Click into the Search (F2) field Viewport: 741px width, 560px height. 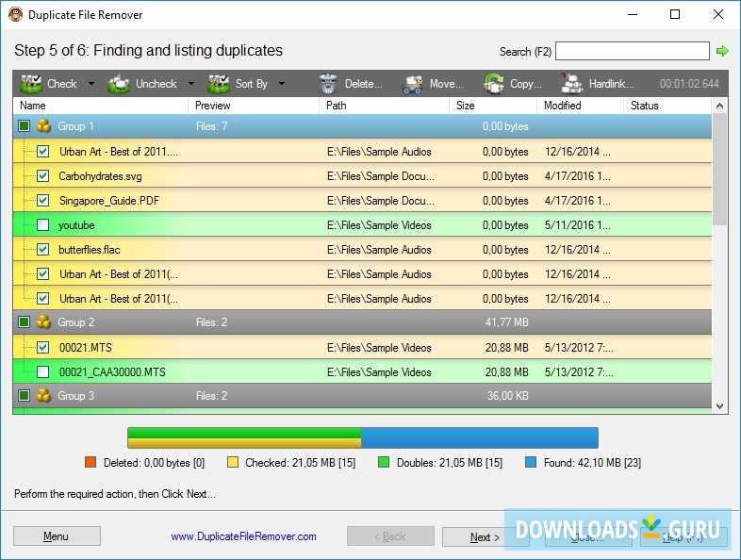(633, 51)
